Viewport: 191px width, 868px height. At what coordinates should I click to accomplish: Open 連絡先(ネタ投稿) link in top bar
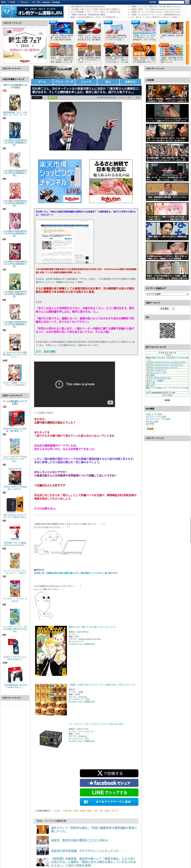pos(8,2)
